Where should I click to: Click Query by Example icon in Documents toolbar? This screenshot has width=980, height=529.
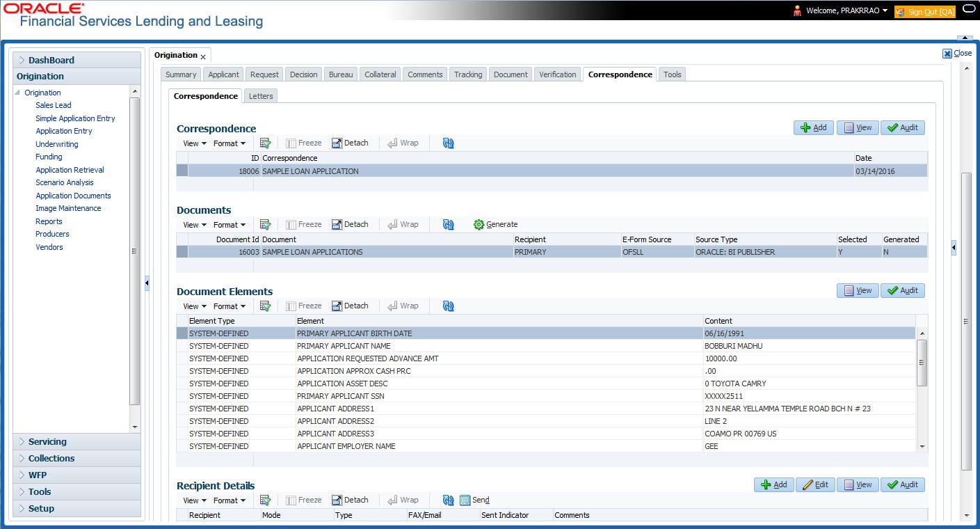265,224
